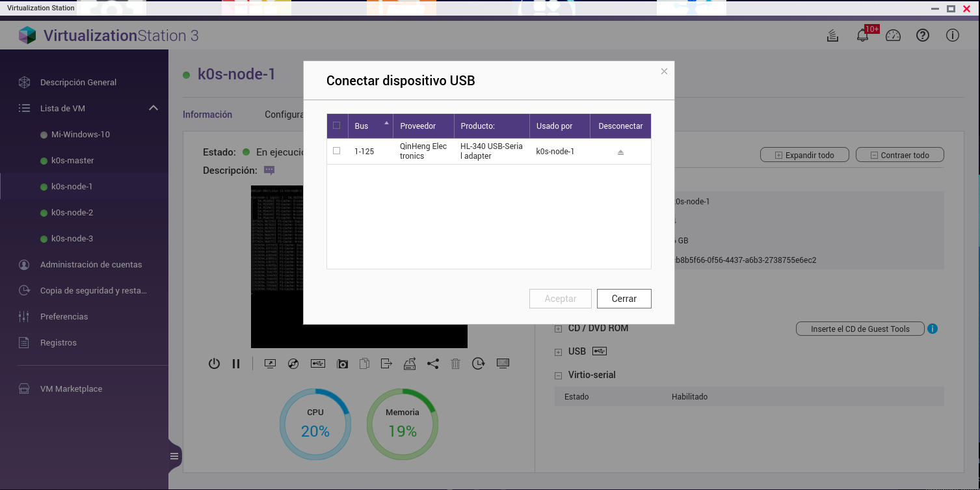Click the export VM toolbar icon
Viewport: 980px width, 490px height.
[x=386, y=364]
